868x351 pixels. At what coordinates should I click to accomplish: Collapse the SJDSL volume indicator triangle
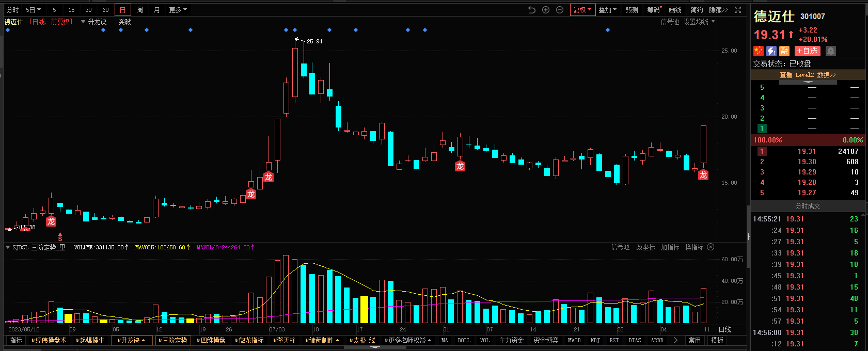8,247
